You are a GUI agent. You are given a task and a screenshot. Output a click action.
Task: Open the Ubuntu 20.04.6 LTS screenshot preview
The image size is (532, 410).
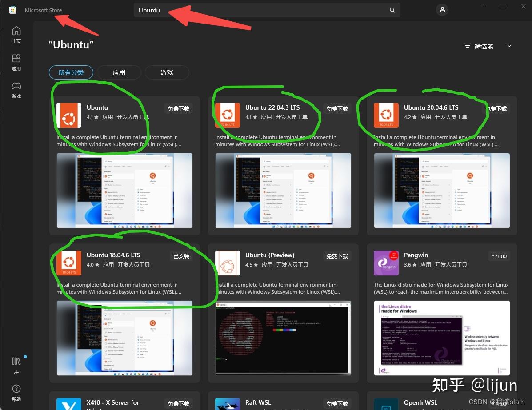[441, 190]
